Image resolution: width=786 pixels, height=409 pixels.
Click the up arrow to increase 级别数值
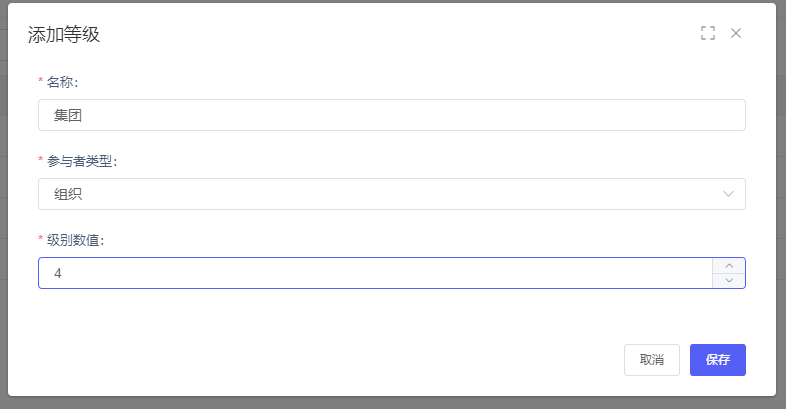pyautogui.click(x=729, y=266)
